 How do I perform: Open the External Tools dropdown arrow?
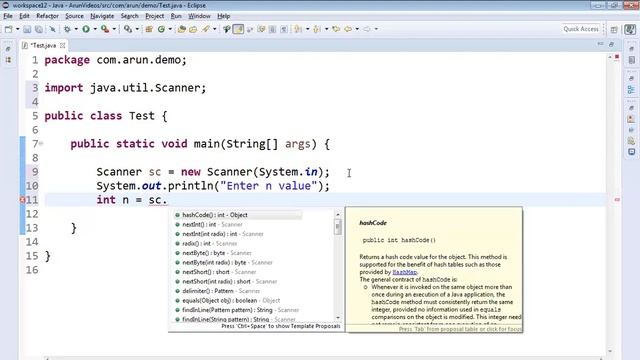point(114,29)
